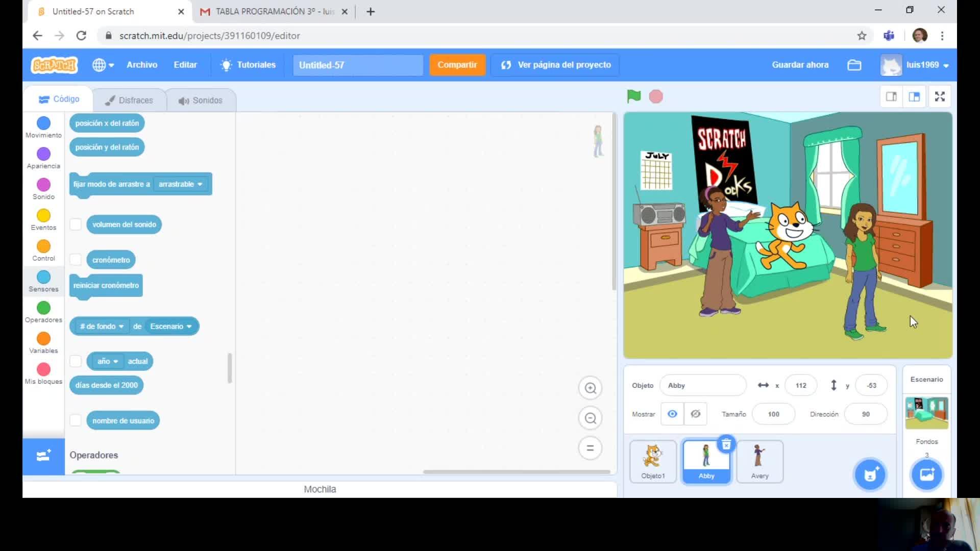Tick the nombre de usuario checkbox

click(76, 420)
